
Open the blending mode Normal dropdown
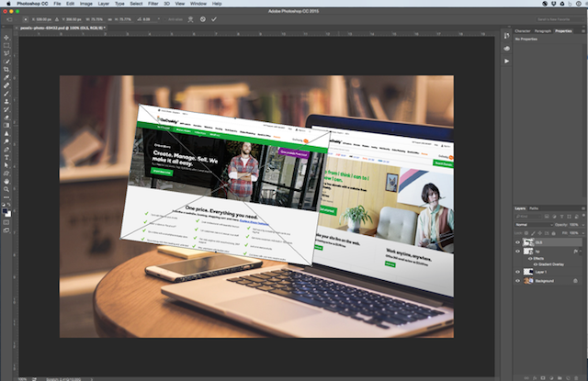[534, 225]
